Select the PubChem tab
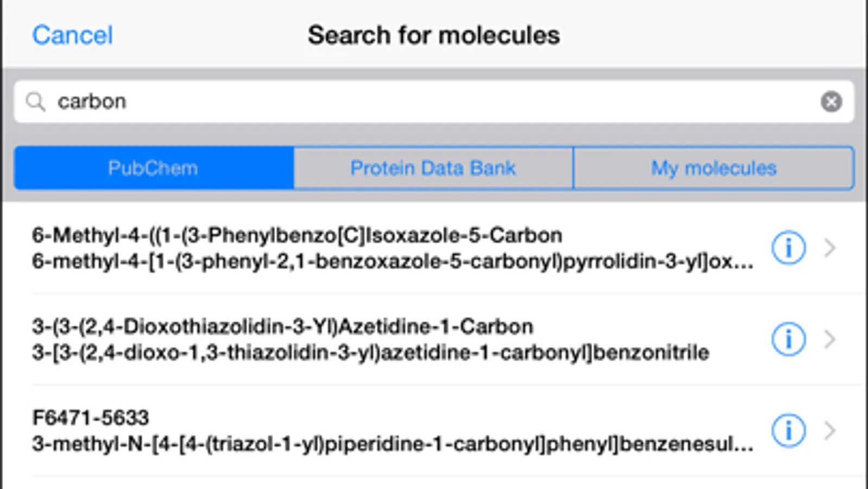 pyautogui.click(x=154, y=168)
